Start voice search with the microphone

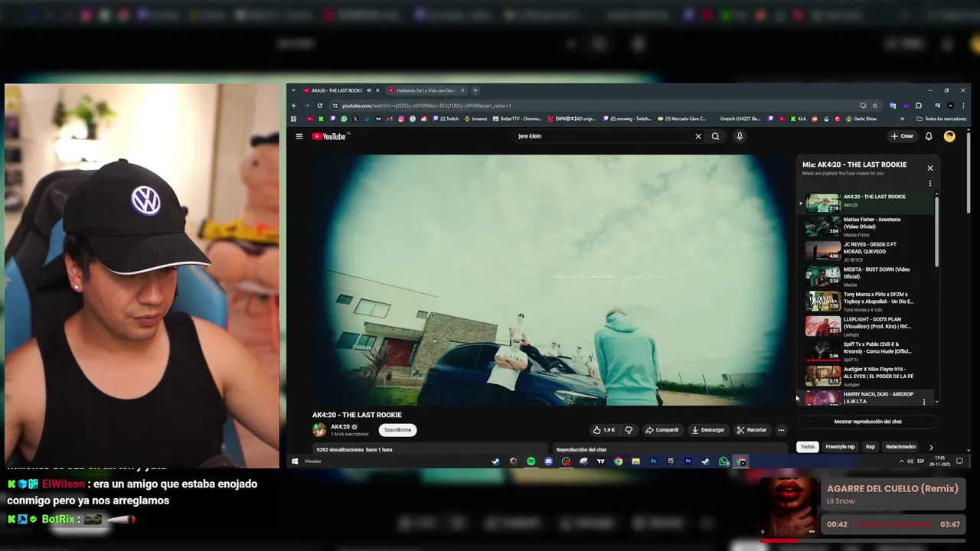tap(740, 136)
